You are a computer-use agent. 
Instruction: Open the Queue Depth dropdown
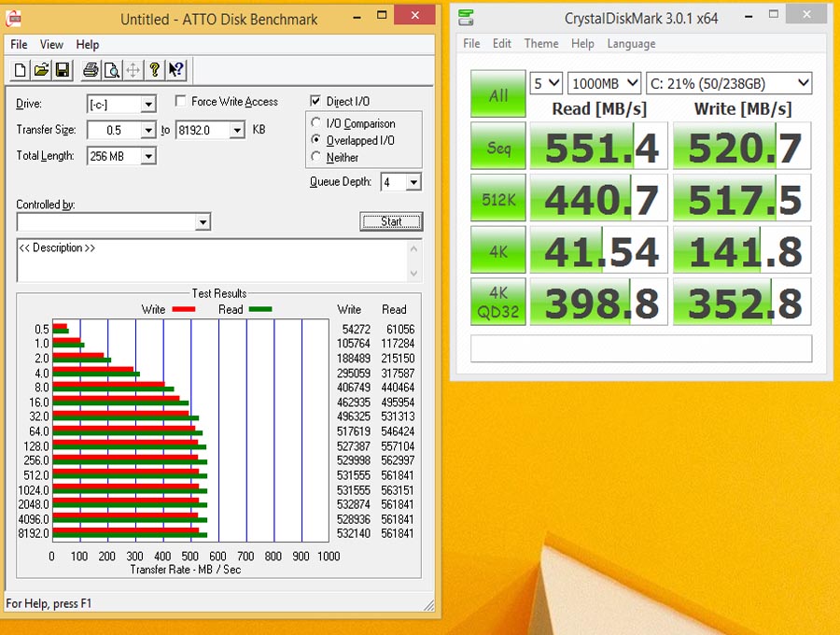tap(413, 182)
